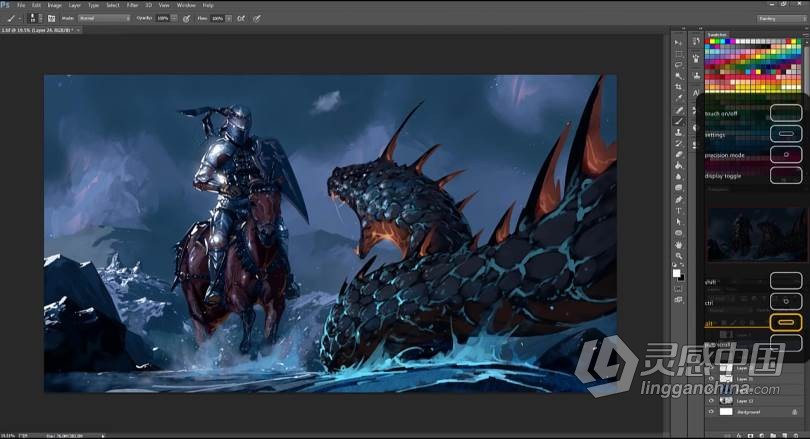Add a layer style with fx icon
Viewport: 810px width, 439px height.
[741, 435]
